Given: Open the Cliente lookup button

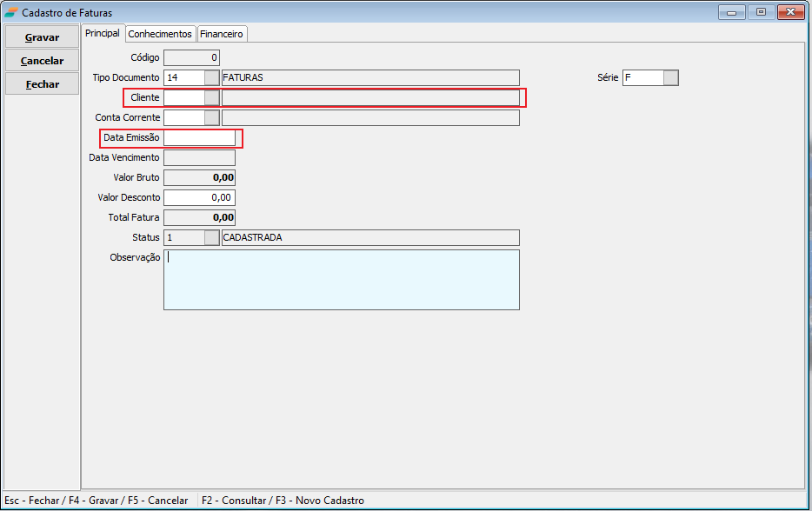Looking at the screenshot, I should 212,97.
